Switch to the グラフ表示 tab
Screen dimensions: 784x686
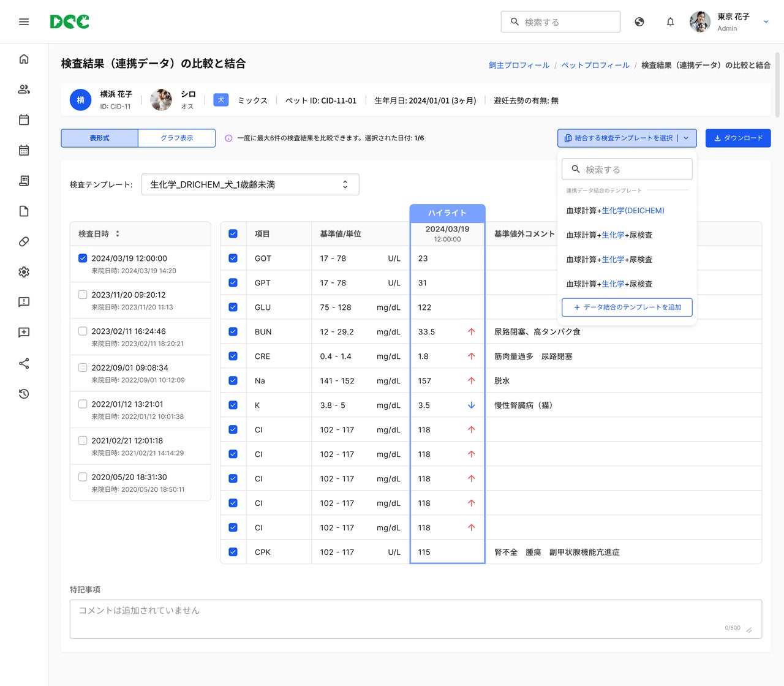tap(177, 138)
